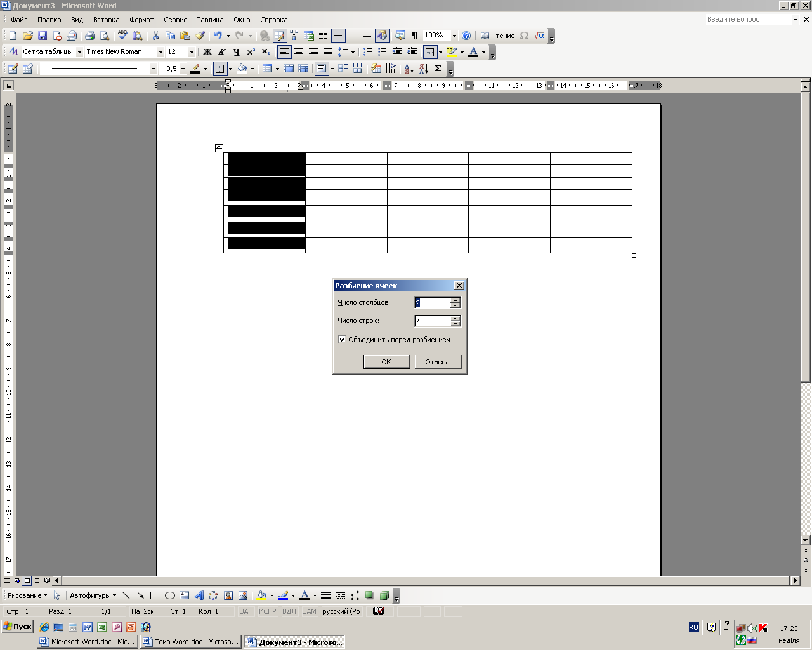Screen dimensions: 812x650
Task: Cancel the dialog with Отмена
Action: [438, 362]
